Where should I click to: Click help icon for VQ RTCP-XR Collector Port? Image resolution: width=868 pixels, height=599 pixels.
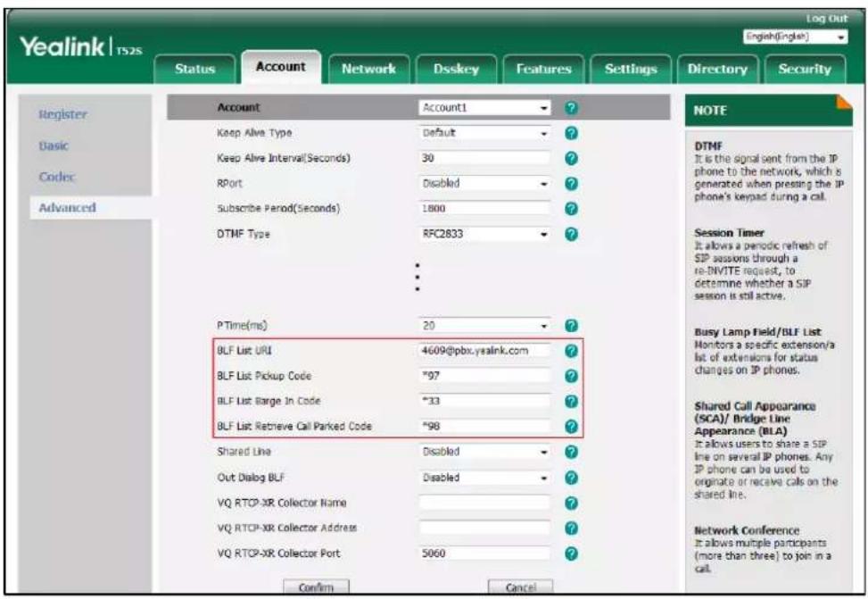(571, 553)
